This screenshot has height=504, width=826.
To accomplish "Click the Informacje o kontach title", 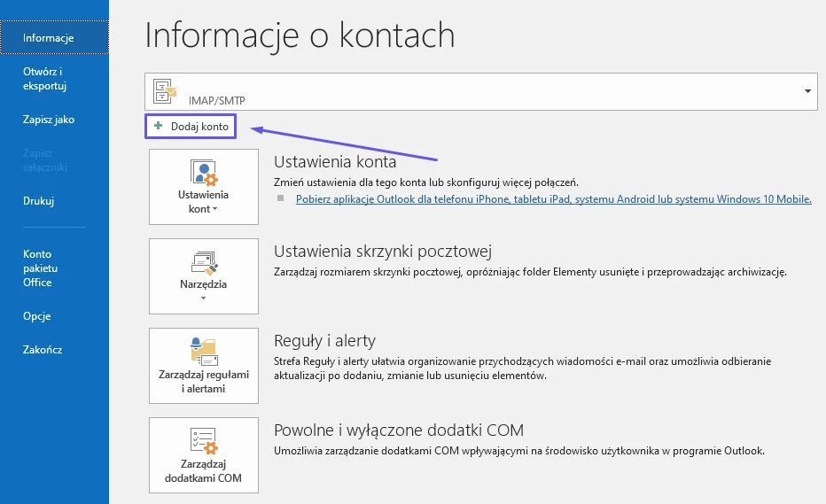I will 300,35.
